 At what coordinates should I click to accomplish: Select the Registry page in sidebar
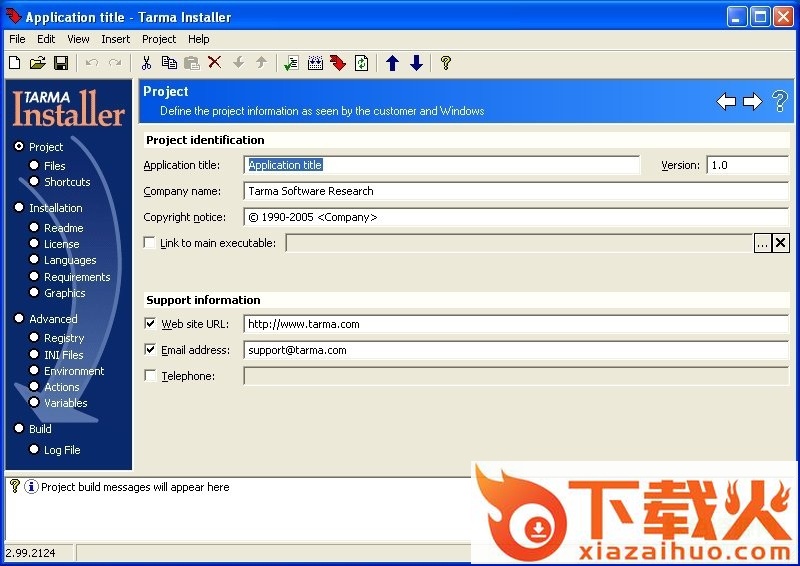click(x=57, y=338)
